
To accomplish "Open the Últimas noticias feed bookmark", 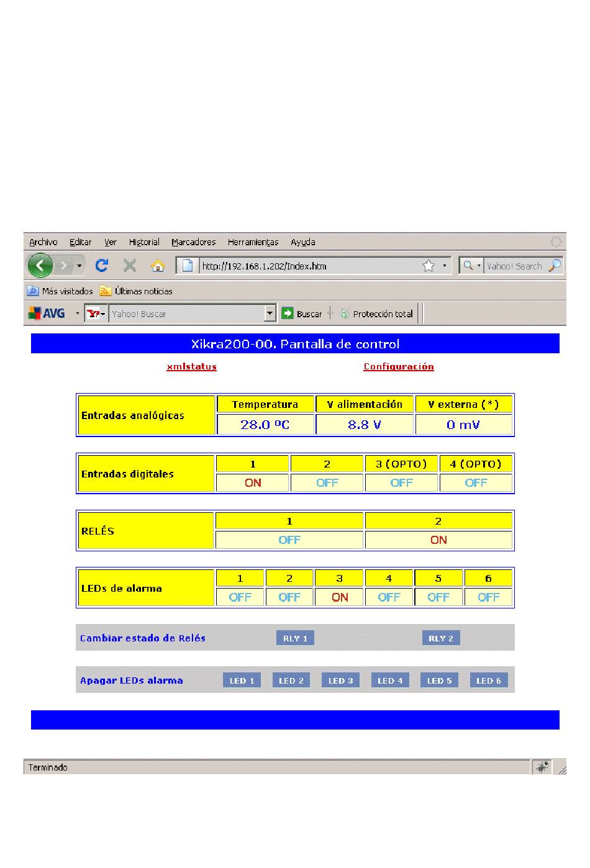I will tap(136, 291).
